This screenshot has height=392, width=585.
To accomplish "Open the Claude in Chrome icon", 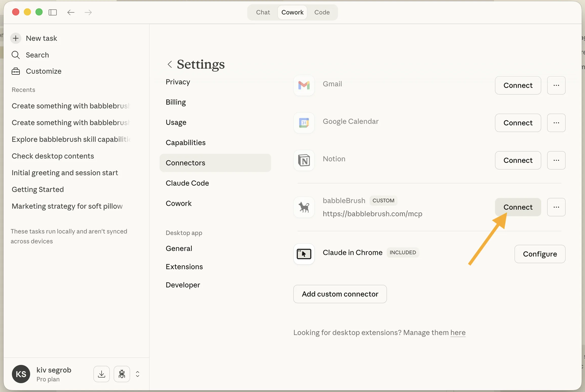I will click(304, 254).
